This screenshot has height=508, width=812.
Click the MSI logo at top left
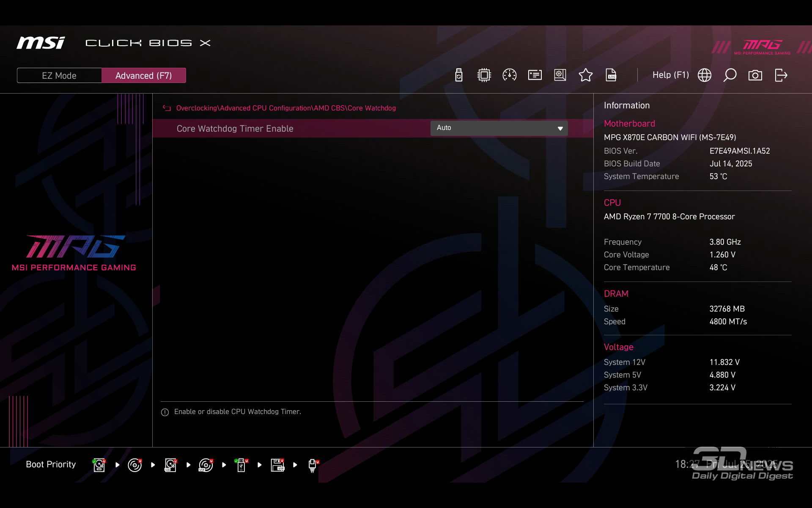(x=41, y=43)
